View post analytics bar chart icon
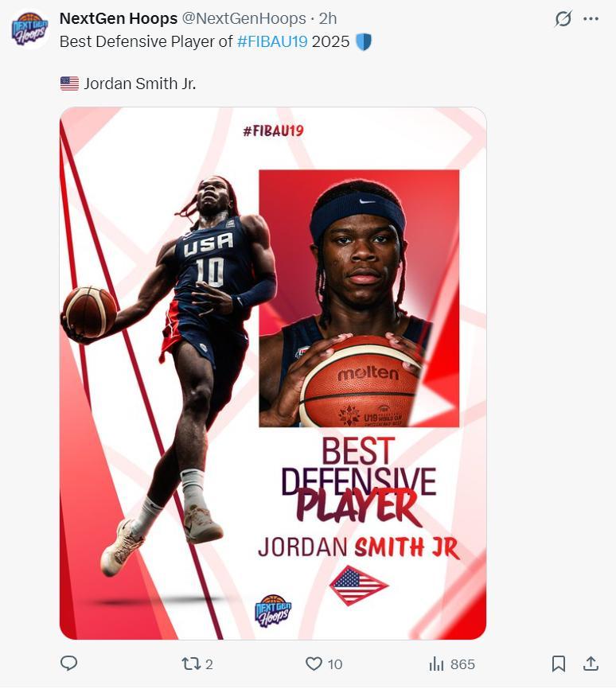 (436, 664)
